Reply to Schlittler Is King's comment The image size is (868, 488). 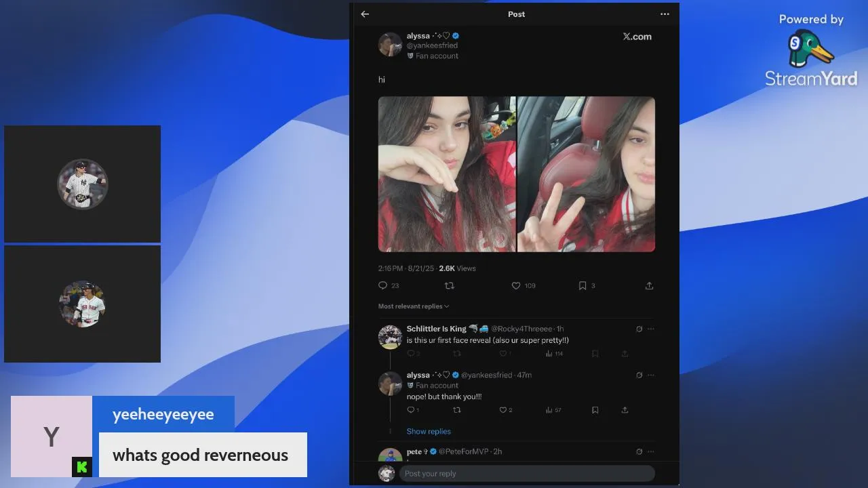coord(410,353)
